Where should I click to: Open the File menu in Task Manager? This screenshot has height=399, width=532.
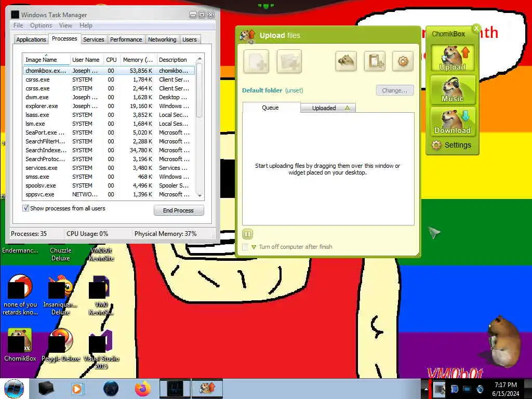(x=18, y=25)
